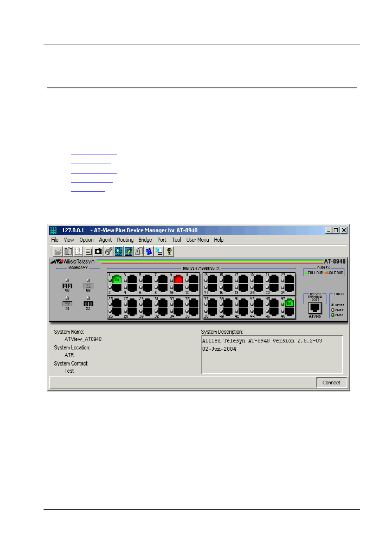Image resolution: width=392 pixels, height=555 pixels.
Task: Click the monitor download toolbar icon
Action: 159,251
